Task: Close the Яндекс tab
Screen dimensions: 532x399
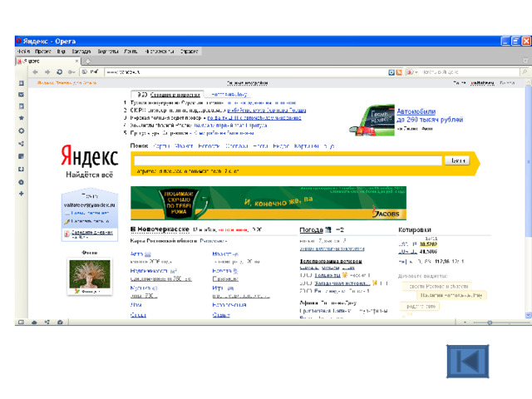Action: click(76, 61)
